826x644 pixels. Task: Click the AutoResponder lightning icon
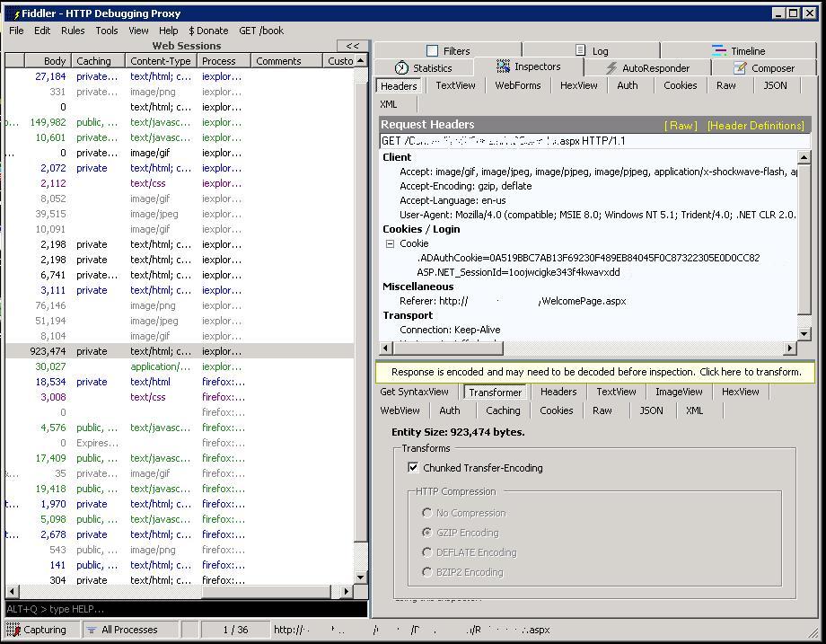(611, 68)
